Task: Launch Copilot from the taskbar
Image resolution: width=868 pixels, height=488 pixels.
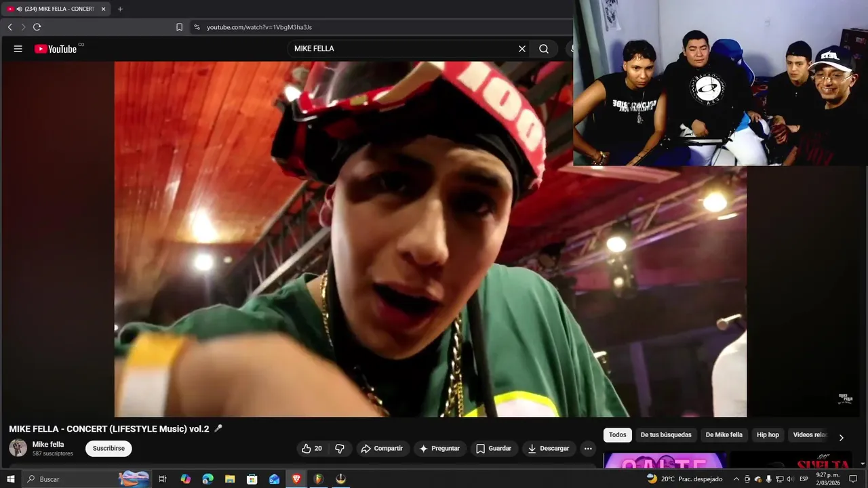Action: point(185,479)
